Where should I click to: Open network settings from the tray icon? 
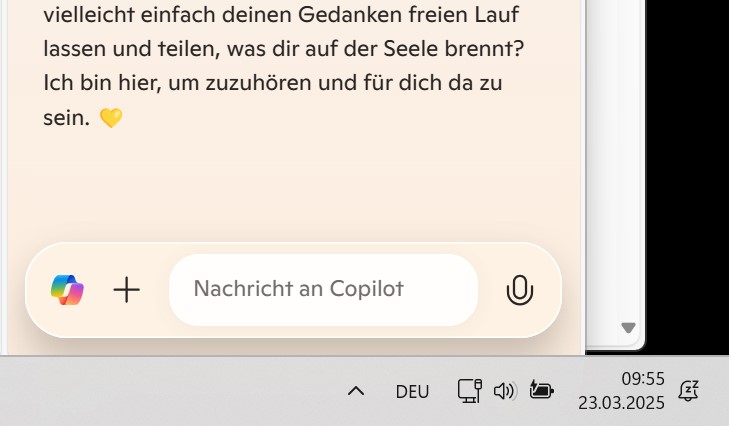(470, 391)
